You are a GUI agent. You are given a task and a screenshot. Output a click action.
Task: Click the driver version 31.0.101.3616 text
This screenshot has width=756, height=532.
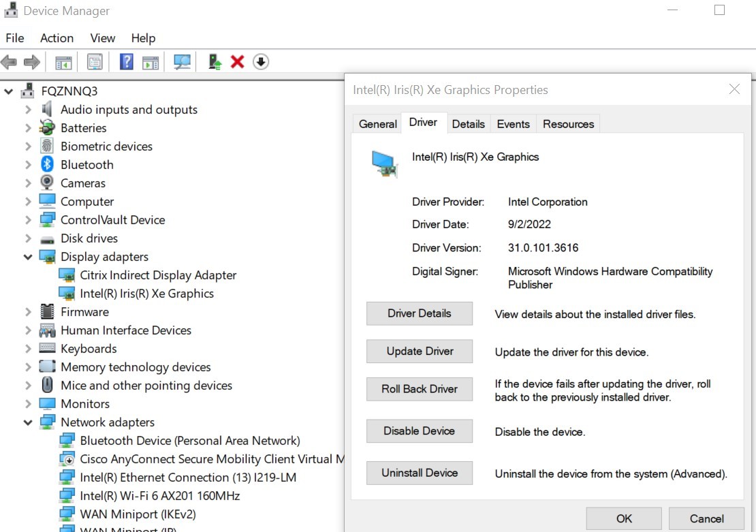coord(543,248)
